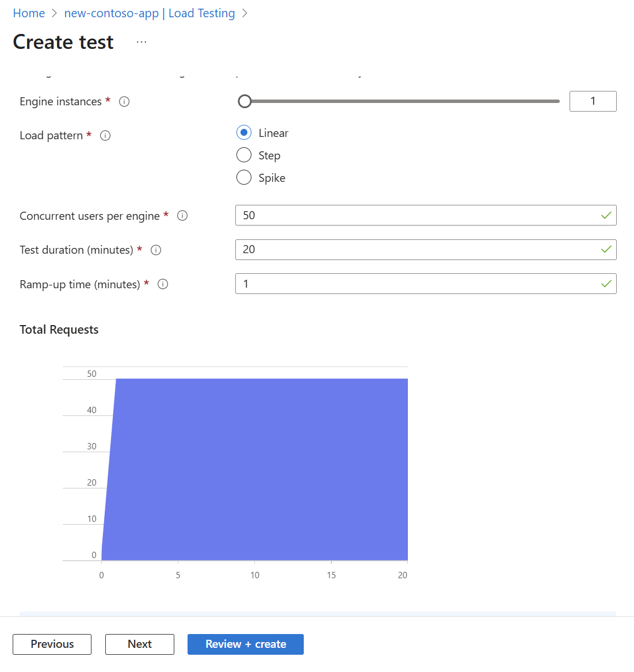Navigate to Home via breadcrumb
The height and width of the screenshot is (672, 634).
[29, 13]
